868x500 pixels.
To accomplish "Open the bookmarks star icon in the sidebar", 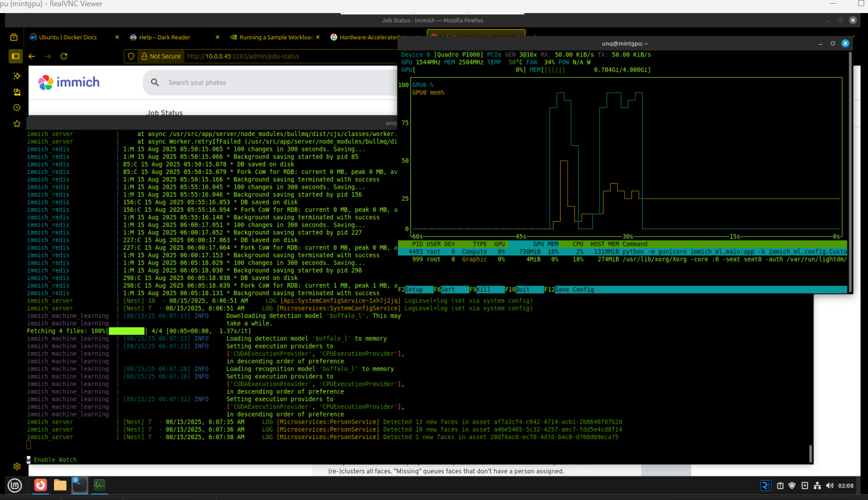I will (x=17, y=124).
